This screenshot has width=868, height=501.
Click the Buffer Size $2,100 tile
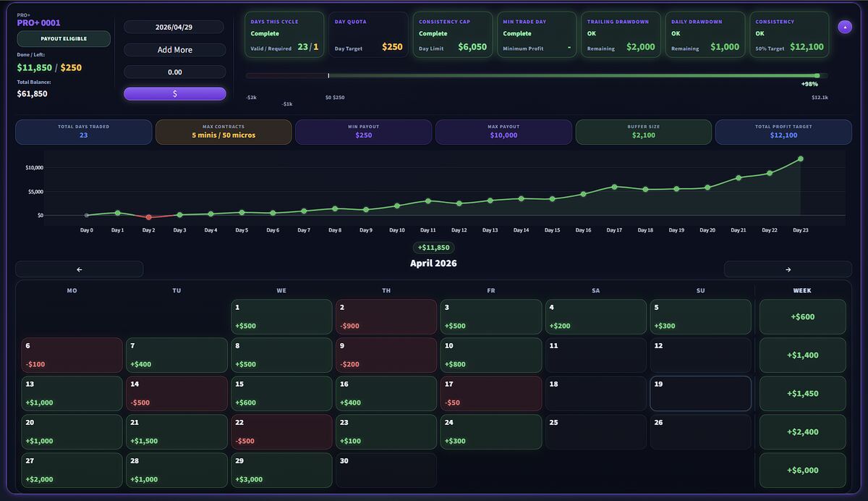(x=644, y=132)
